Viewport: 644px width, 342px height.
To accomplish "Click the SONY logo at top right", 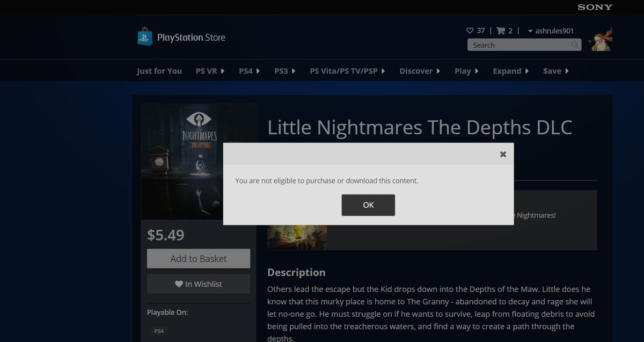I will pyautogui.click(x=595, y=7).
